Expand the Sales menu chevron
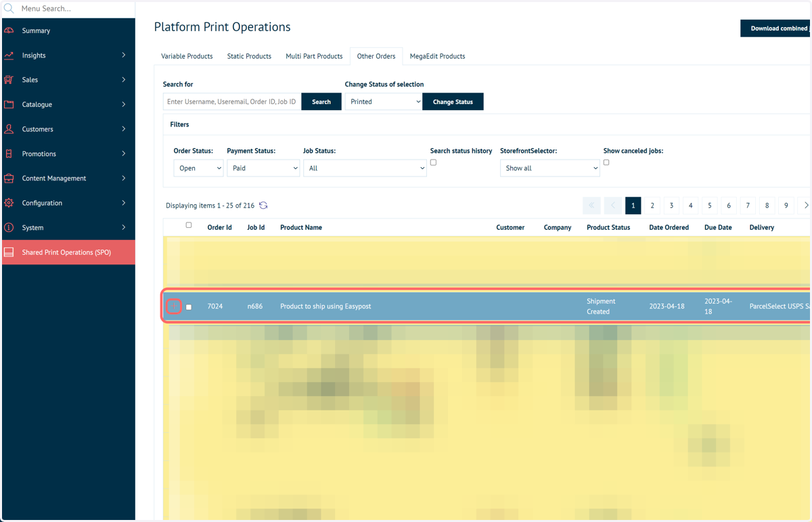 pyautogui.click(x=124, y=80)
